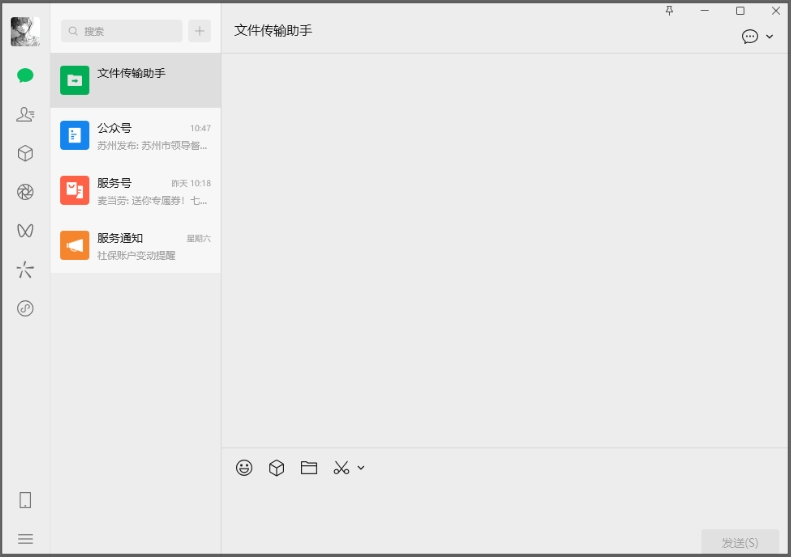Click the 社保账户变动提醒 preview text
The image size is (791, 557).
pos(136,255)
